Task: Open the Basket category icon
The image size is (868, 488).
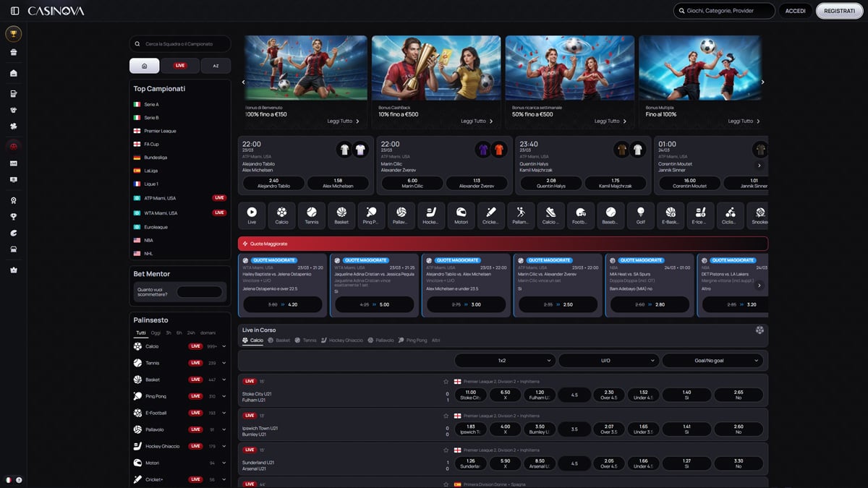Action: 341,215
